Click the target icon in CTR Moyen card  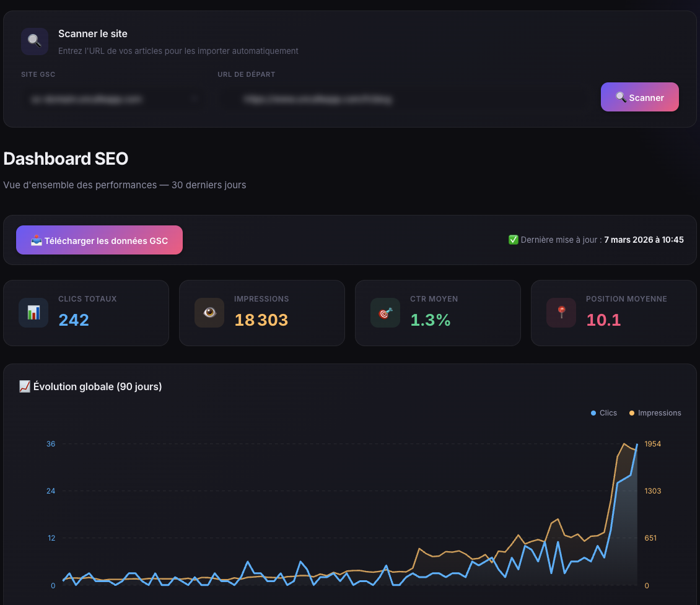pyautogui.click(x=385, y=313)
